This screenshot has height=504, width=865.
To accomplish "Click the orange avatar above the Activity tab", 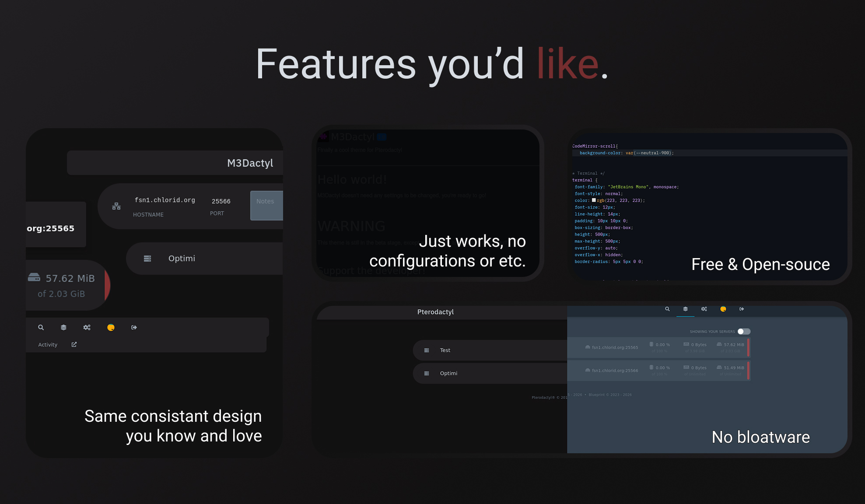I will pyautogui.click(x=111, y=327).
